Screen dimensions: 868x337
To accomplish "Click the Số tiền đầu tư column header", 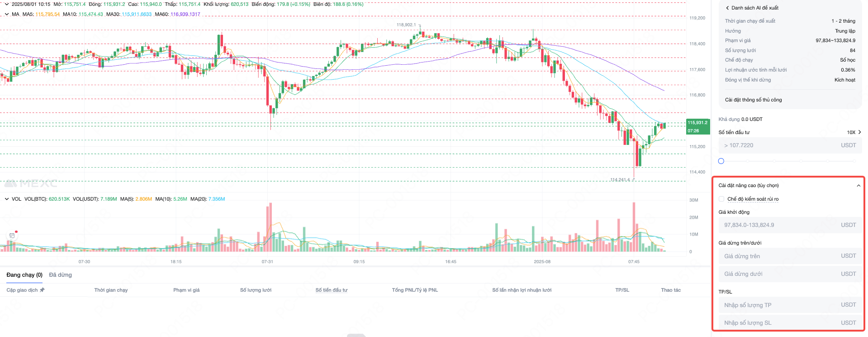I will (332, 290).
